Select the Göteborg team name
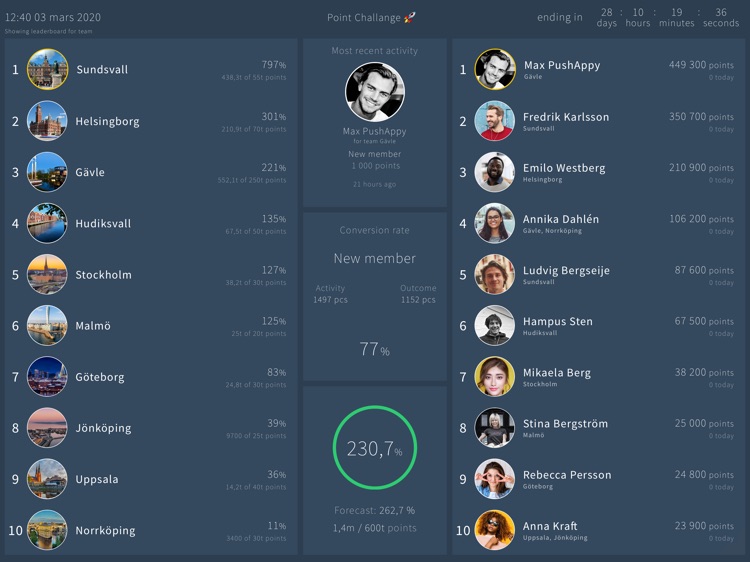This screenshot has width=750, height=562. 99,377
